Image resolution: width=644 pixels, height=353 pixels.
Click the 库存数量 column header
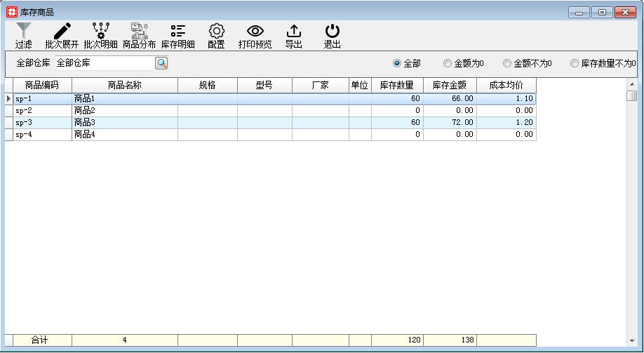pos(397,86)
